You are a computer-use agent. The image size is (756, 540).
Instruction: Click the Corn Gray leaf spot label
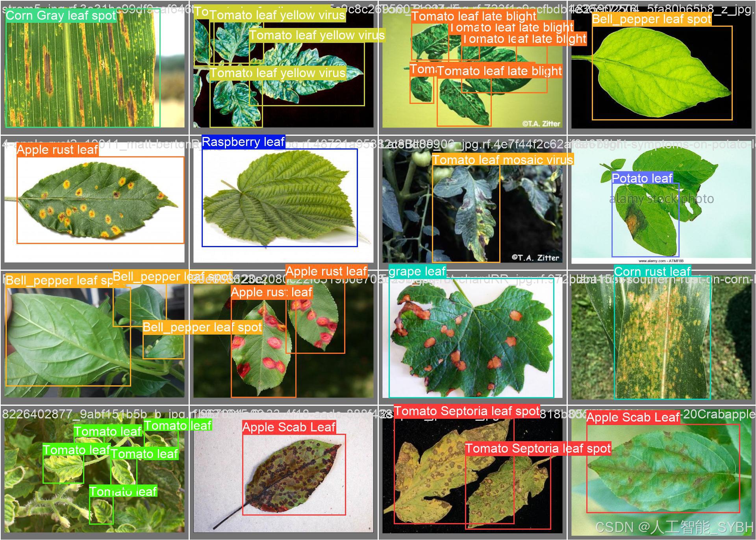[61, 16]
